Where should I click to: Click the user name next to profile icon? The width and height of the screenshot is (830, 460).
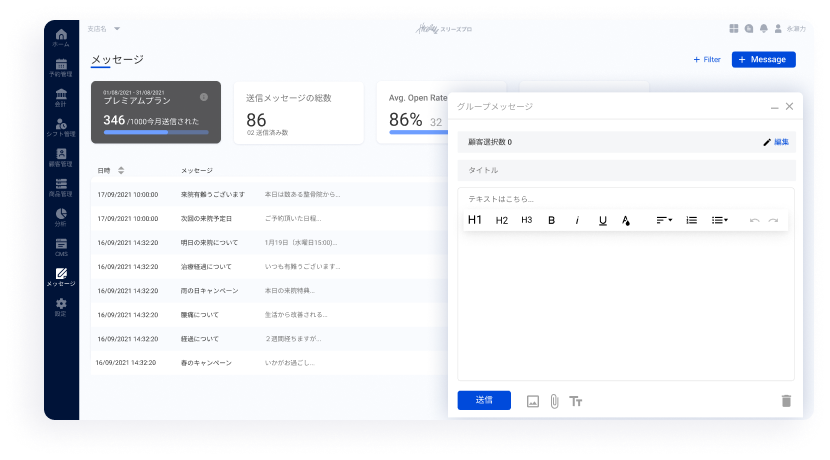point(796,29)
